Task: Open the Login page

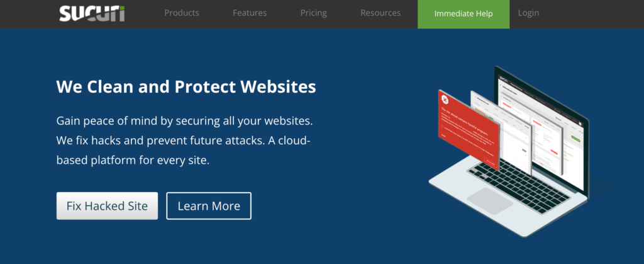Action: click(x=528, y=13)
